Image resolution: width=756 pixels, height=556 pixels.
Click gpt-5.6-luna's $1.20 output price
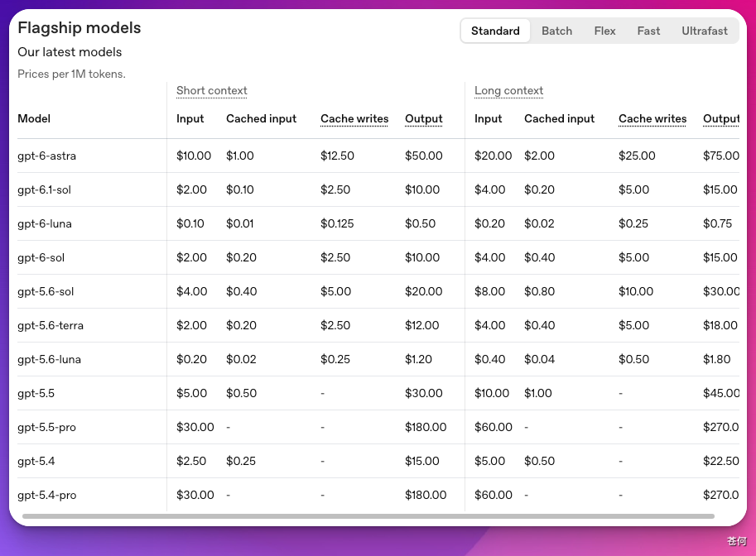pyautogui.click(x=418, y=359)
